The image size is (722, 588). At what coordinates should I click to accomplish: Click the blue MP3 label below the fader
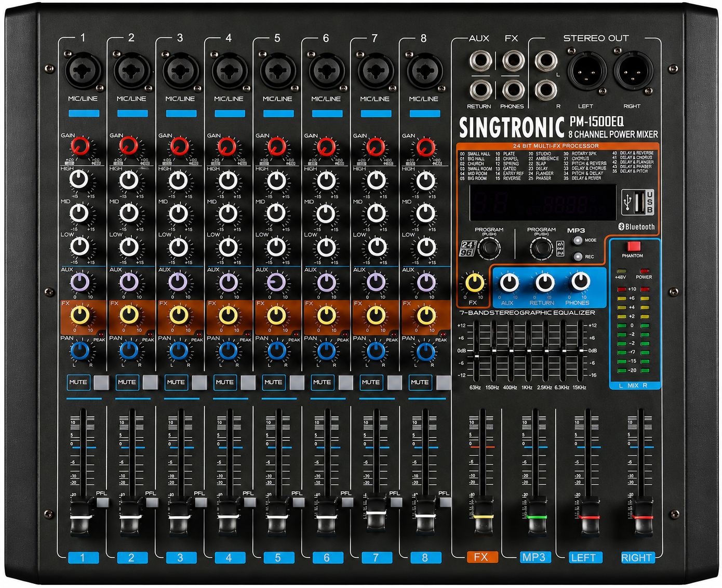534,557
